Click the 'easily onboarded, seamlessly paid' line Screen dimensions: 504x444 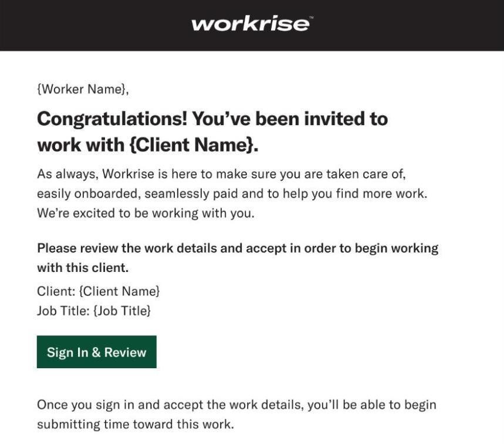232,194
